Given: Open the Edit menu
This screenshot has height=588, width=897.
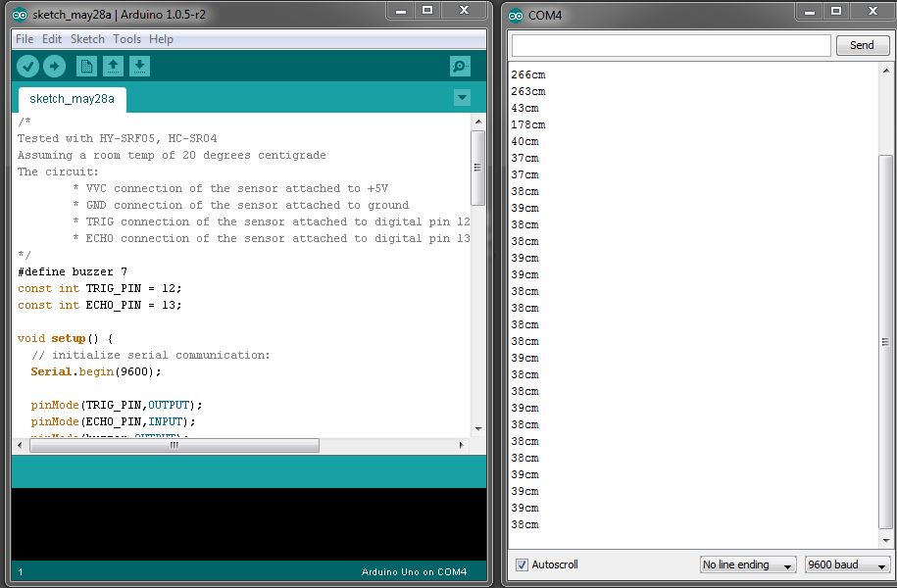Looking at the screenshot, I should 52,39.
